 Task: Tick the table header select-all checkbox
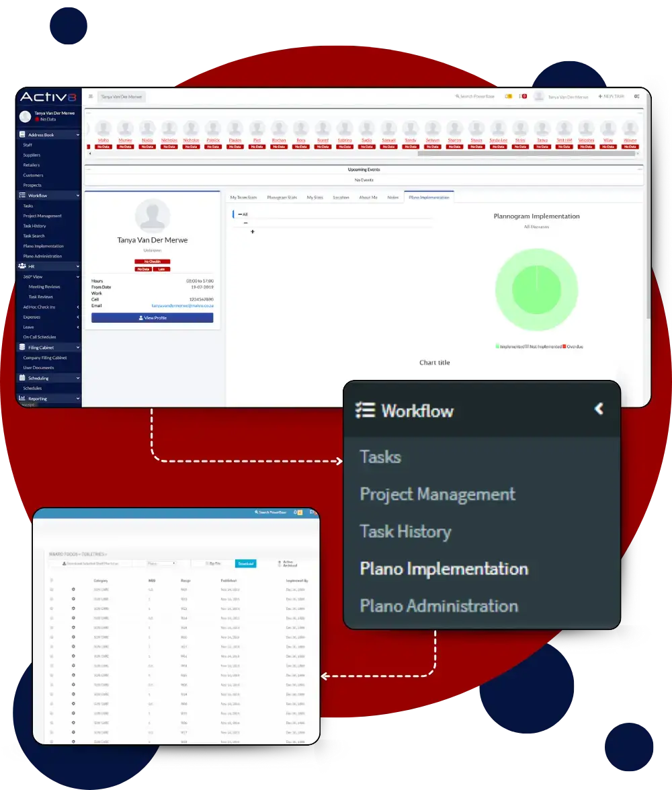click(x=52, y=580)
